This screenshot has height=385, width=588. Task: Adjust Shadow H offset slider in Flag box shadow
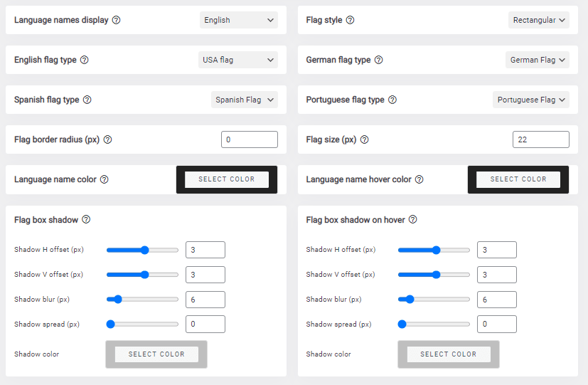coord(142,250)
